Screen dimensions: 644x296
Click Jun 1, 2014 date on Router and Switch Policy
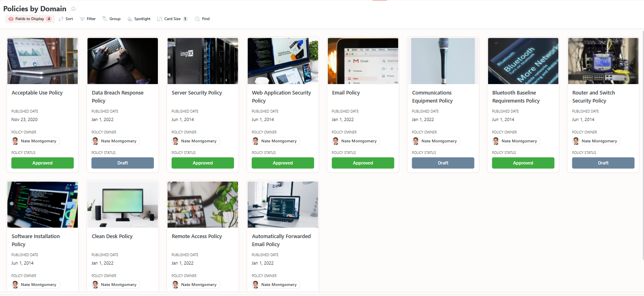point(584,119)
